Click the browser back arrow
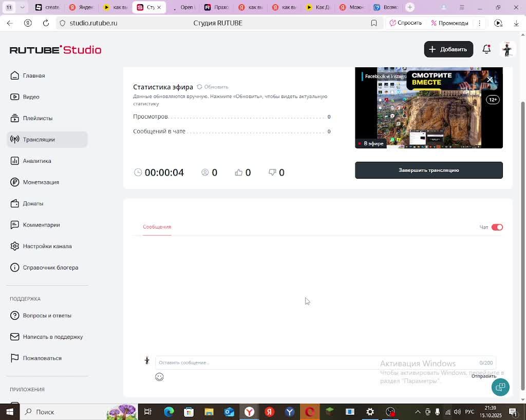Image resolution: width=526 pixels, height=420 pixels. (10, 23)
